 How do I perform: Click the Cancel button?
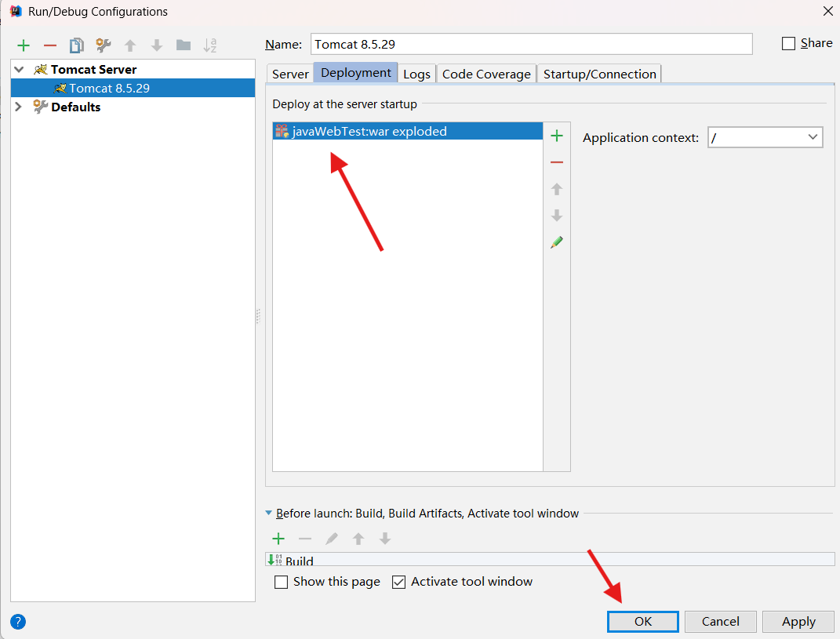tap(721, 621)
